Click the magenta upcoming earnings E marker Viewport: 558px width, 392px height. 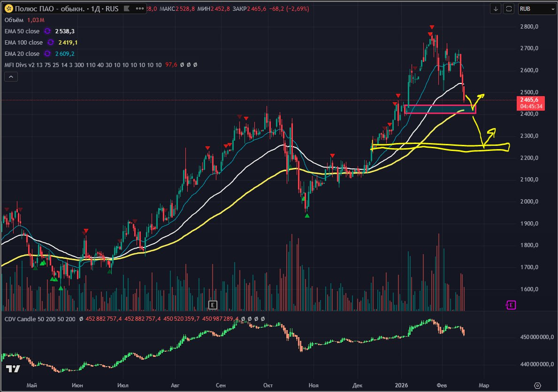pyautogui.click(x=511, y=305)
